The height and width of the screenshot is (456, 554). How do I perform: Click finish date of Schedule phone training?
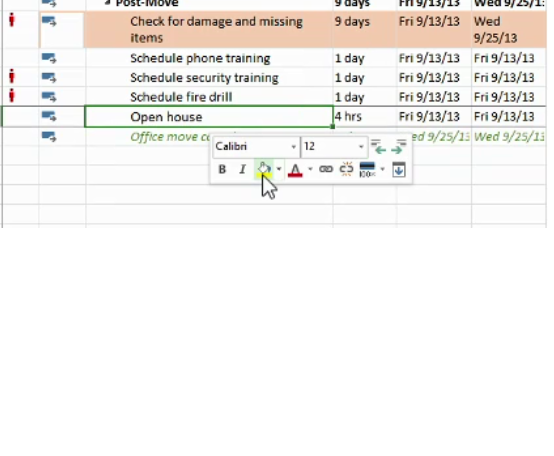(x=504, y=58)
